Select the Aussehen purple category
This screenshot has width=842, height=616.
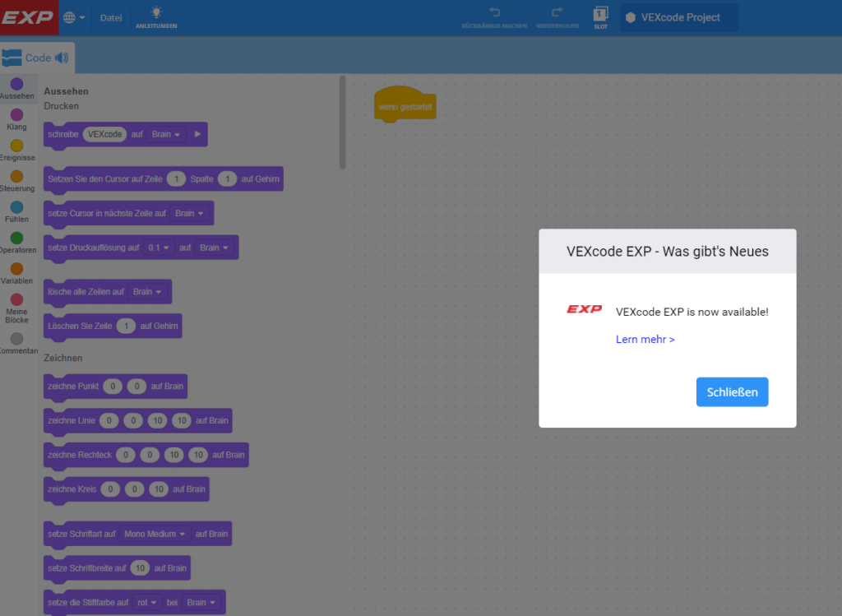(16, 89)
